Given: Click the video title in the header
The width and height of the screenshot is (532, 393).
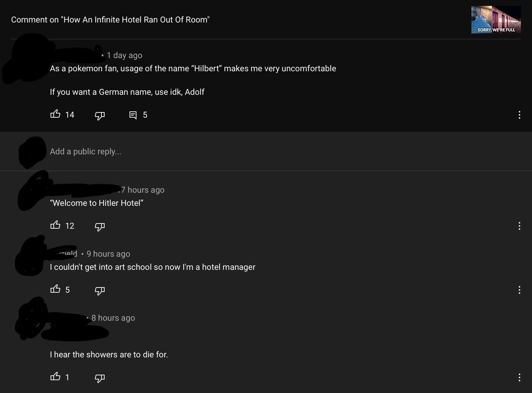Looking at the screenshot, I should pyautogui.click(x=110, y=20).
